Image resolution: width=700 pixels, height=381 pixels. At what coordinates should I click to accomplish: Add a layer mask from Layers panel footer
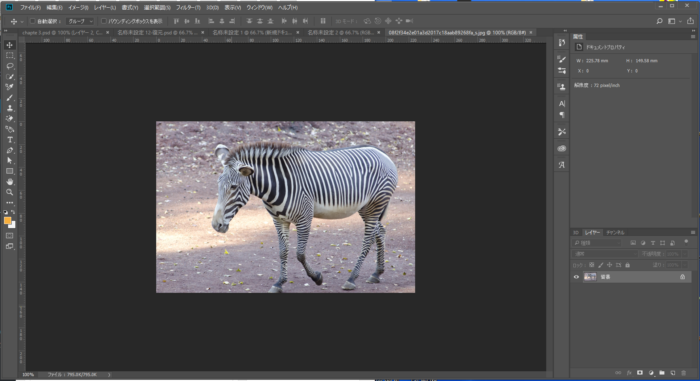tap(640, 373)
